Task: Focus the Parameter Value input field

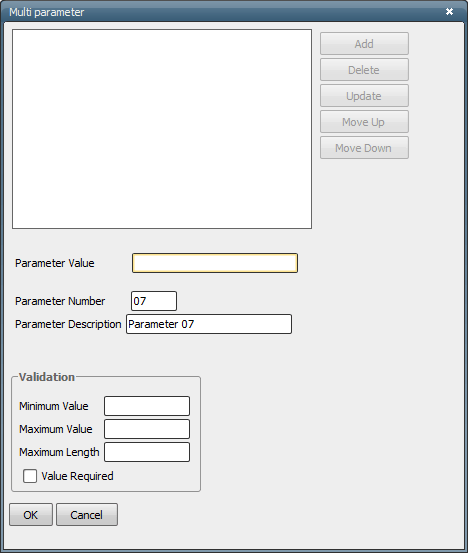Action: coord(215,263)
